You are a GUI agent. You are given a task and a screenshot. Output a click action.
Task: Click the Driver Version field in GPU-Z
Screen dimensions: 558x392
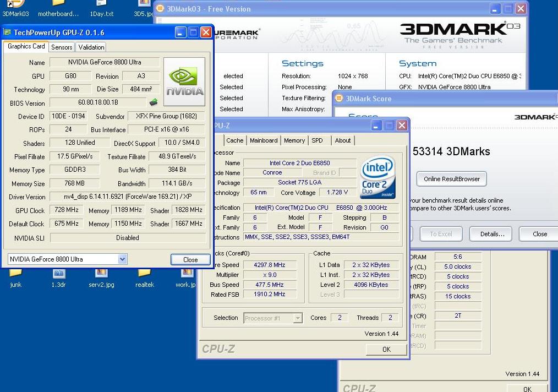click(x=128, y=197)
